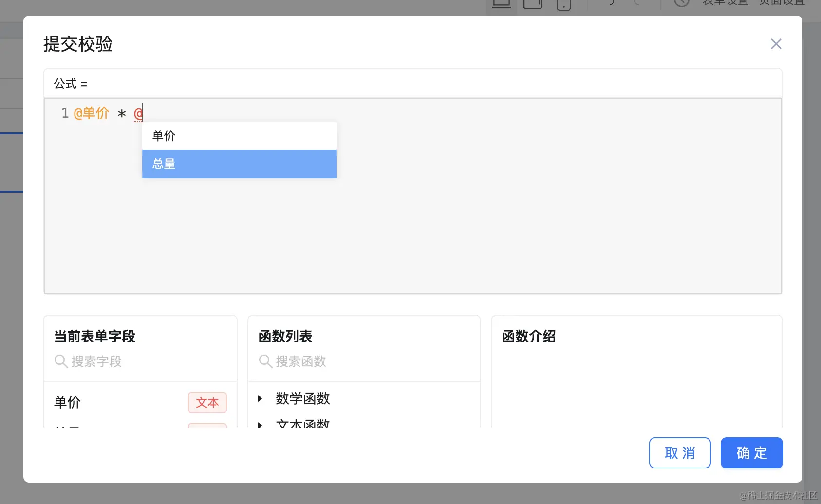Click the 取消 button
The width and height of the screenshot is (821, 504).
coord(680,453)
